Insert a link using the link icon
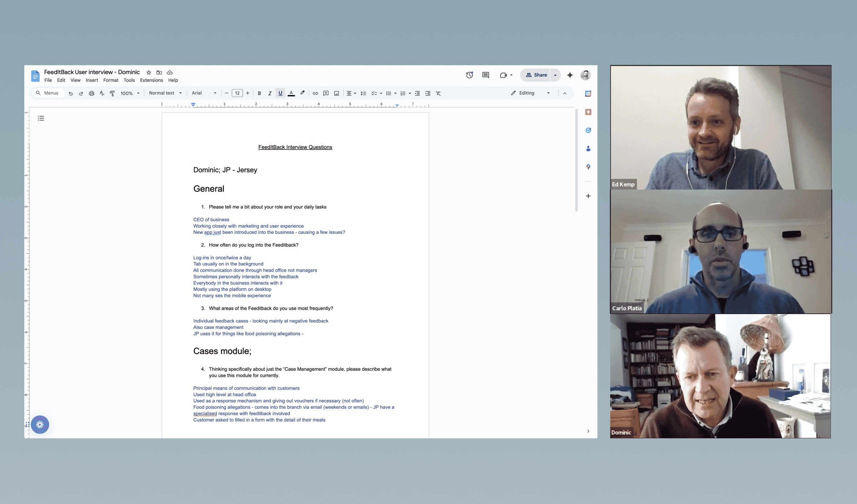The width and height of the screenshot is (857, 504). pyautogui.click(x=315, y=93)
